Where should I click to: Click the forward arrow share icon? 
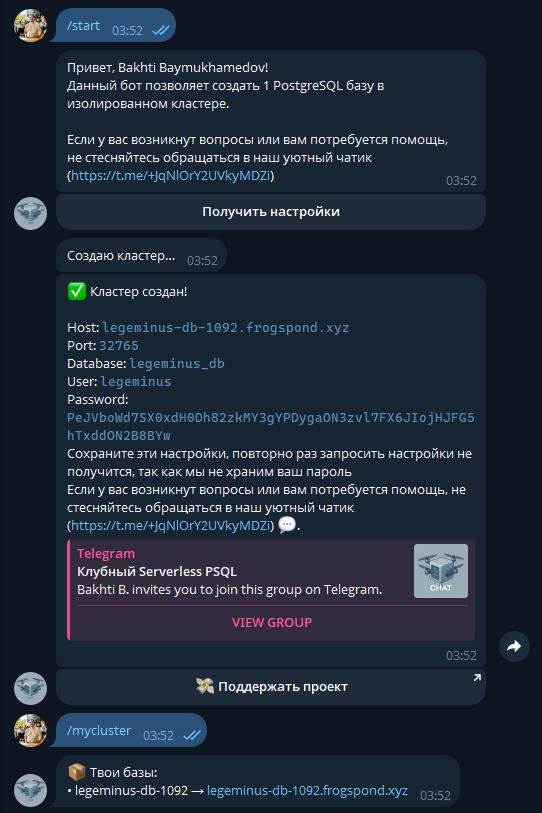pos(514,646)
